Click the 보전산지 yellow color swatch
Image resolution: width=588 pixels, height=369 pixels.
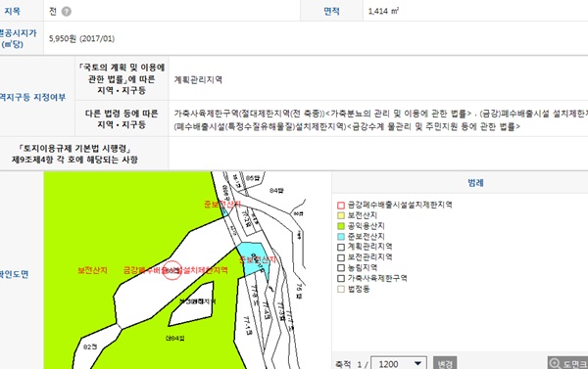pyautogui.click(x=340, y=215)
